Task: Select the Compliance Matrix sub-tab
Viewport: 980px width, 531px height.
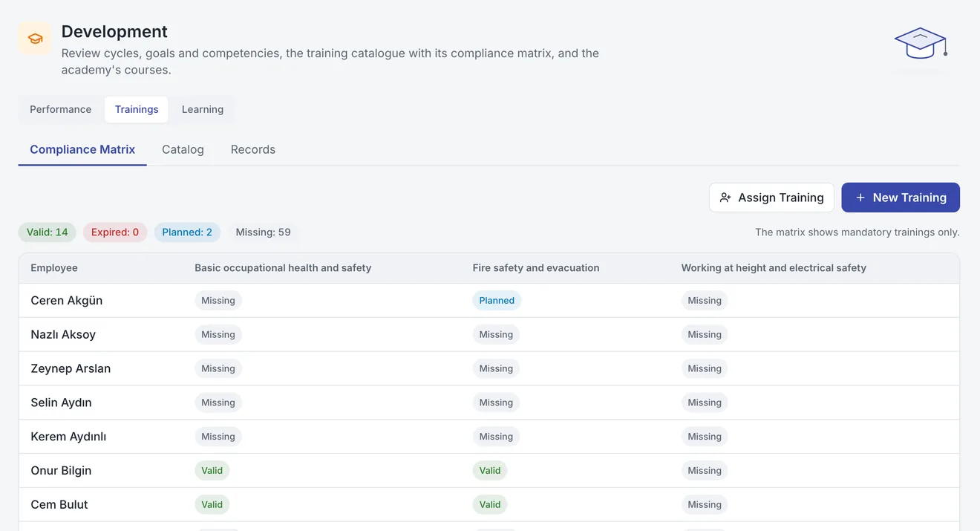Action: pyautogui.click(x=82, y=149)
